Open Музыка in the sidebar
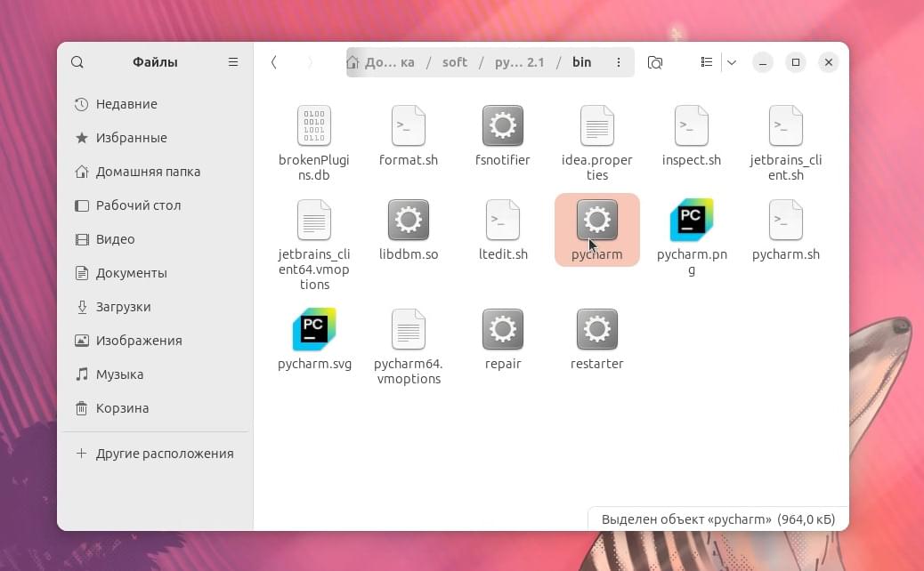The width and height of the screenshot is (924, 571). coord(155,375)
